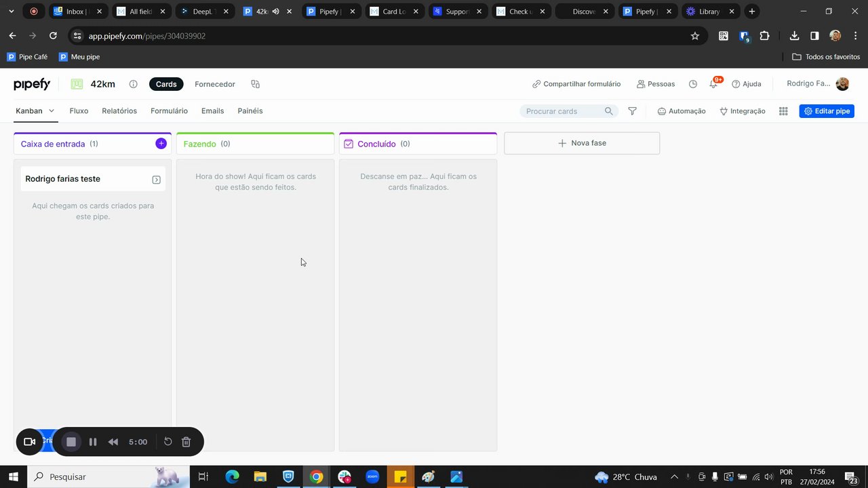Toggle Chrome side panel icon

tap(814, 36)
